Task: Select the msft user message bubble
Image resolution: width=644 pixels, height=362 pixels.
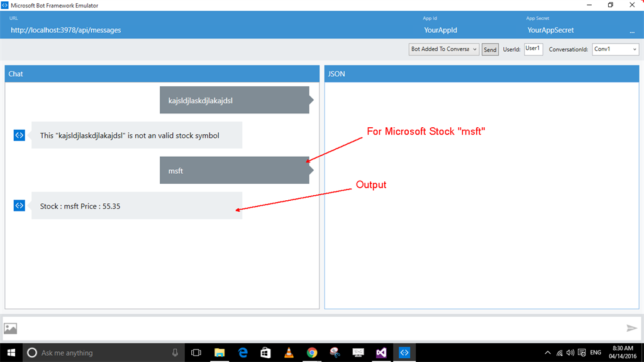Action: pyautogui.click(x=235, y=171)
